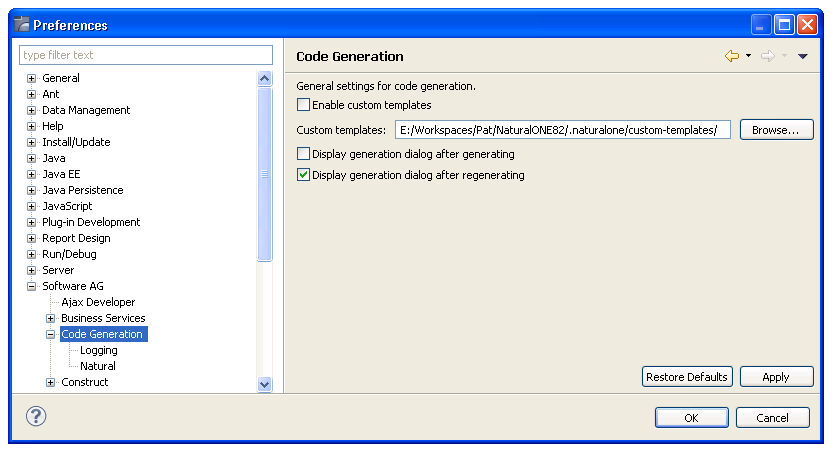Select Ajax Developer preference page
Image resolution: width=833 pixels, height=454 pixels.
(x=97, y=302)
